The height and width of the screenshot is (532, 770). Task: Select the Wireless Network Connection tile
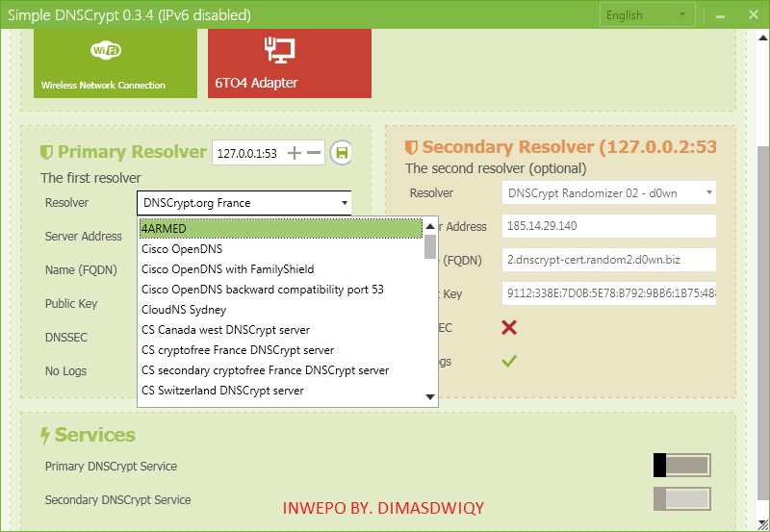click(115, 63)
